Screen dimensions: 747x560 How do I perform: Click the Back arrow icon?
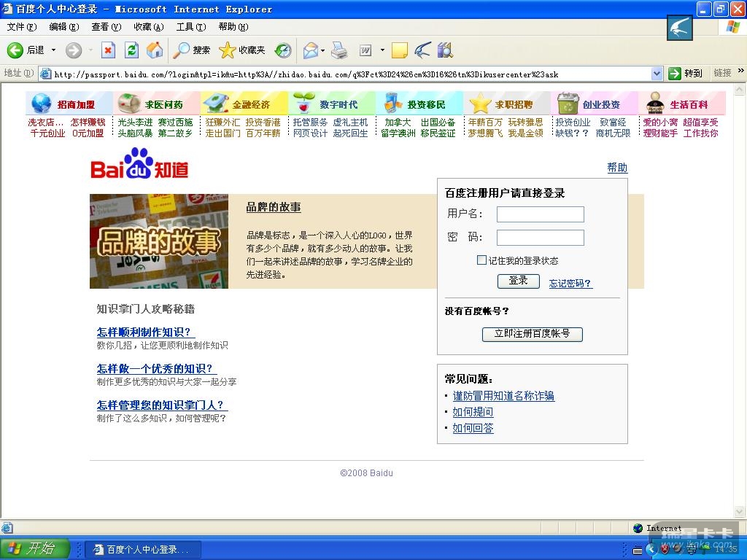coord(15,50)
